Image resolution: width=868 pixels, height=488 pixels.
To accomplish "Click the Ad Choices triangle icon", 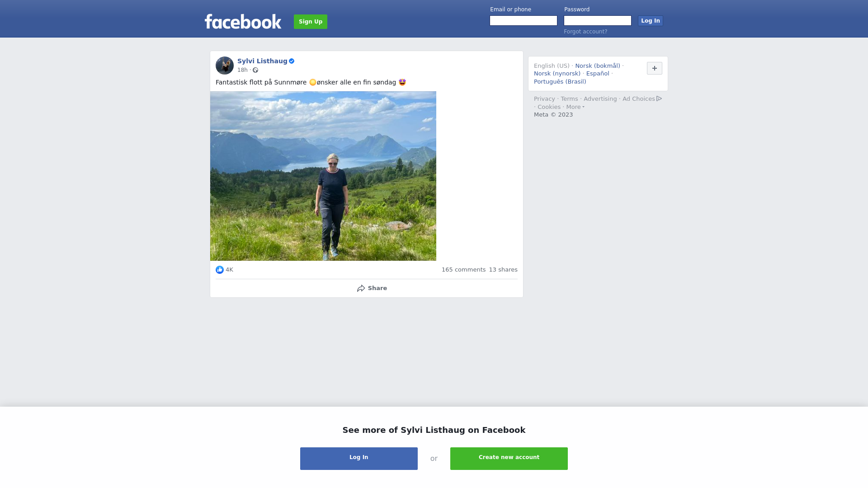I will coord(659,99).
